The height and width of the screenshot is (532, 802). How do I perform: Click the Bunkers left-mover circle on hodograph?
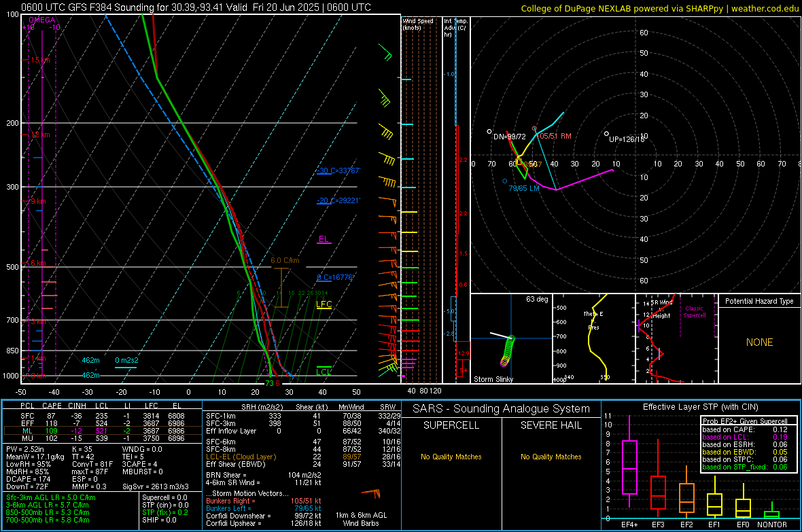(x=505, y=181)
